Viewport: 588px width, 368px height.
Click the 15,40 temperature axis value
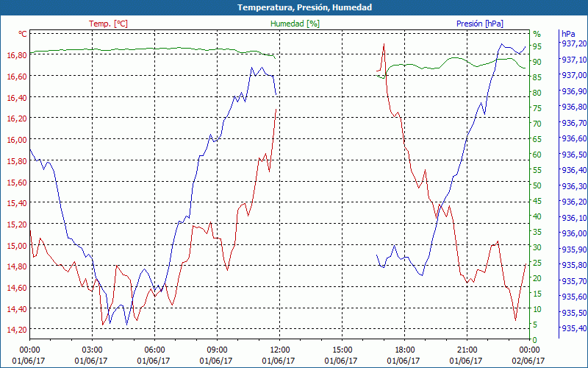pyautogui.click(x=17, y=203)
